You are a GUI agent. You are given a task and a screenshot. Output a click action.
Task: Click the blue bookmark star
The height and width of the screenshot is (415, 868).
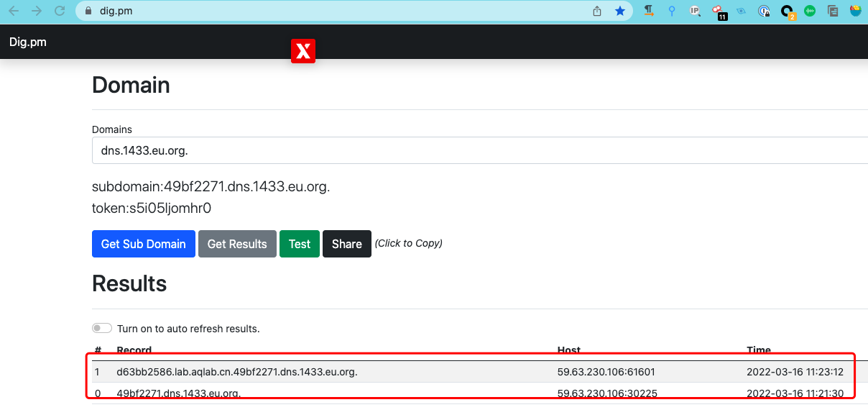(619, 11)
